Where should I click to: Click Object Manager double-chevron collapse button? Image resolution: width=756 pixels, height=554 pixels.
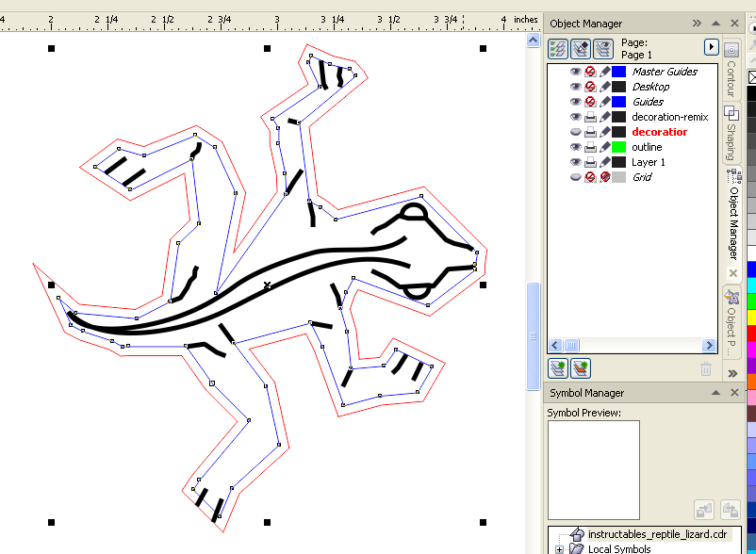pos(697,24)
